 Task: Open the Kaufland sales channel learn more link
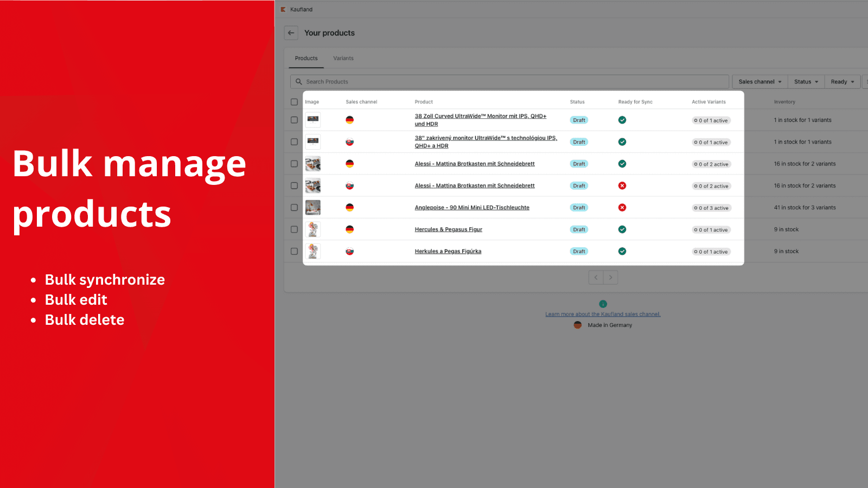tap(603, 314)
